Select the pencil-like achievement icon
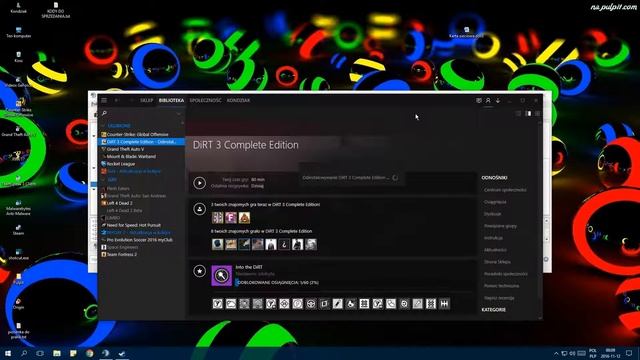Viewport: 640px width, 360px height. pyautogui.click(x=338, y=304)
